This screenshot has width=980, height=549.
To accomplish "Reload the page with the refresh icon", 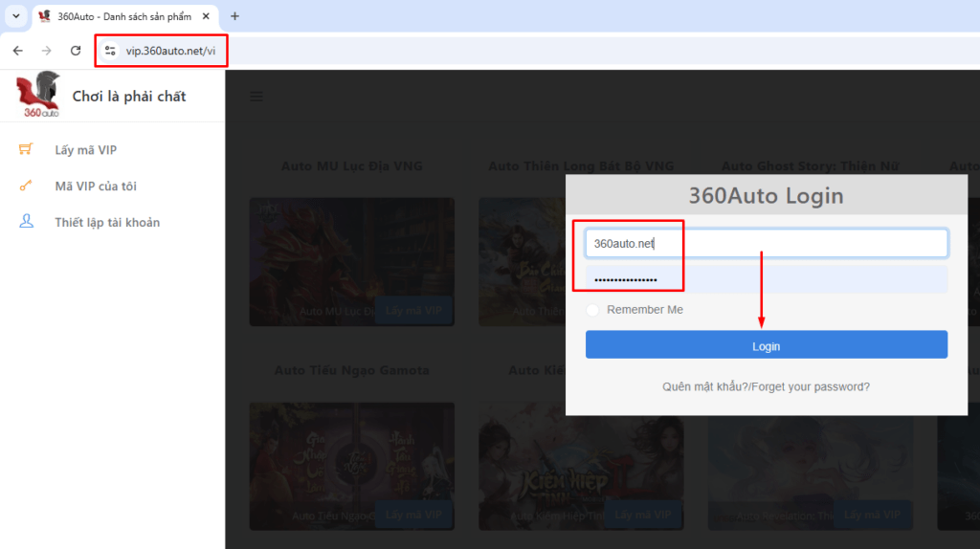I will click(76, 51).
